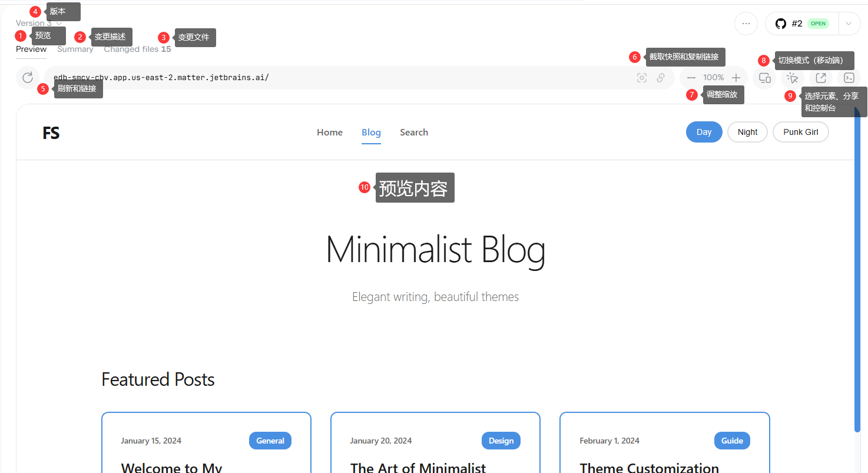The width and height of the screenshot is (868, 473).
Task: Enable the Night theme
Action: coord(747,132)
